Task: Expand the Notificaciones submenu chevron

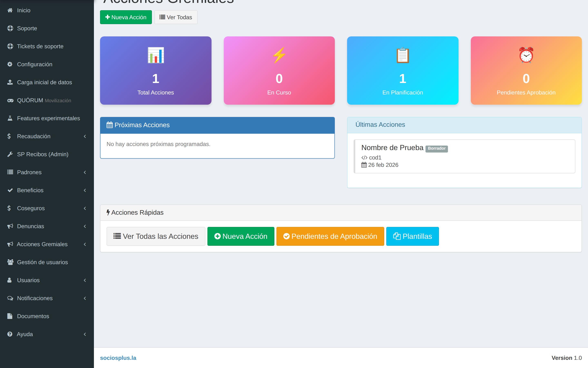Action: 85,299
